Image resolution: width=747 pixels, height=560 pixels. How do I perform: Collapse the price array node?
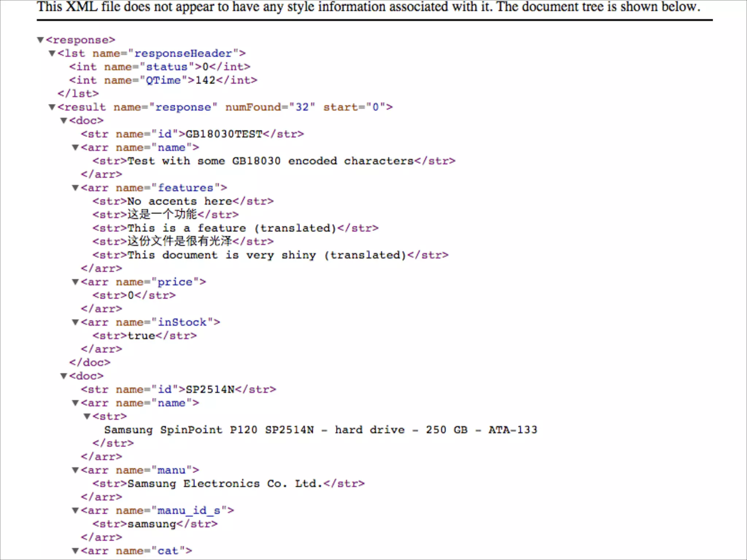pos(76,282)
